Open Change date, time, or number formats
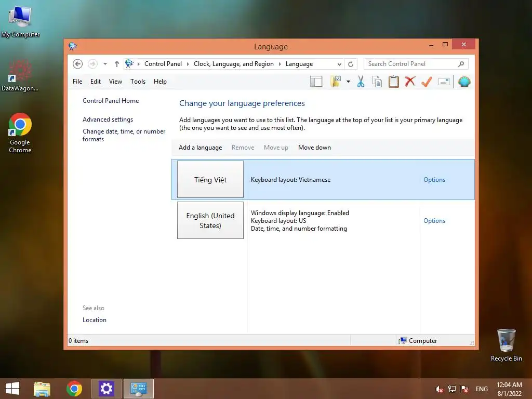The image size is (532, 399). [124, 135]
